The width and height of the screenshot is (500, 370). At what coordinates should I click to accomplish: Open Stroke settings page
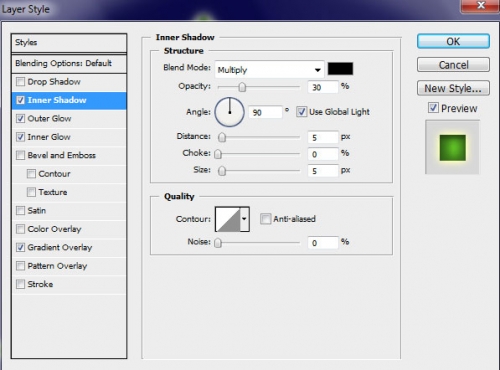coord(40,284)
